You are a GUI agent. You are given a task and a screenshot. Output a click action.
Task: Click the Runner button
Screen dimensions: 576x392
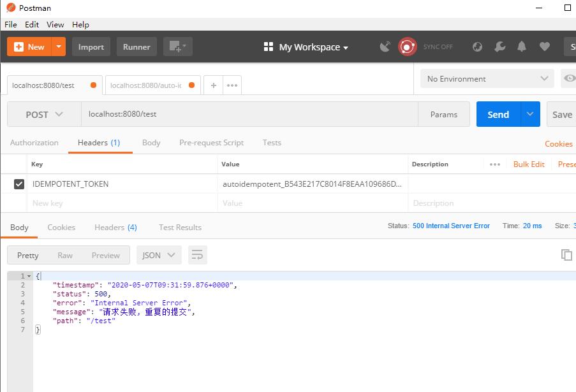tap(137, 47)
